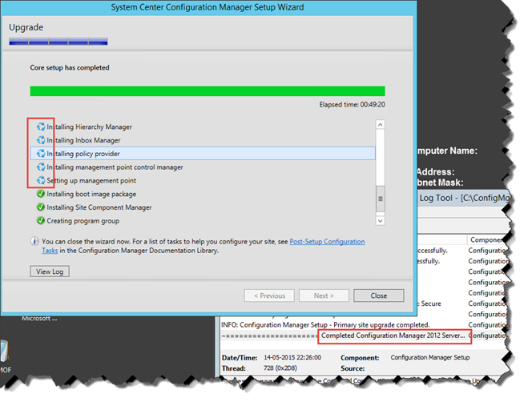
Task: Click the Thread value 728 (0x2D8)
Action: coord(280,368)
